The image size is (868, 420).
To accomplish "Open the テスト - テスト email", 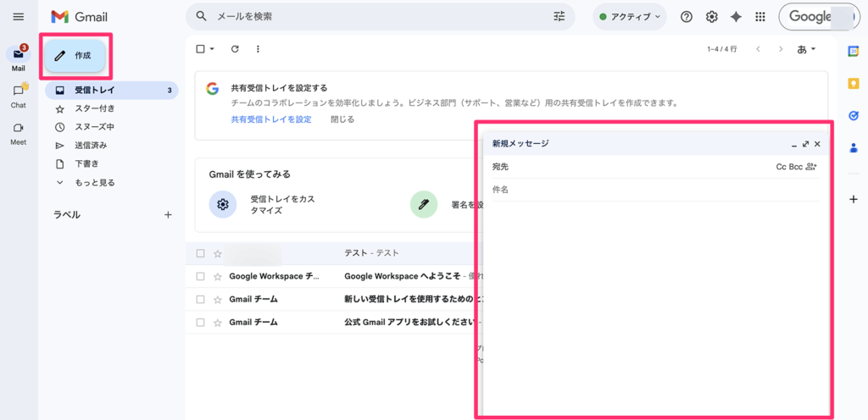I will pyautogui.click(x=371, y=253).
